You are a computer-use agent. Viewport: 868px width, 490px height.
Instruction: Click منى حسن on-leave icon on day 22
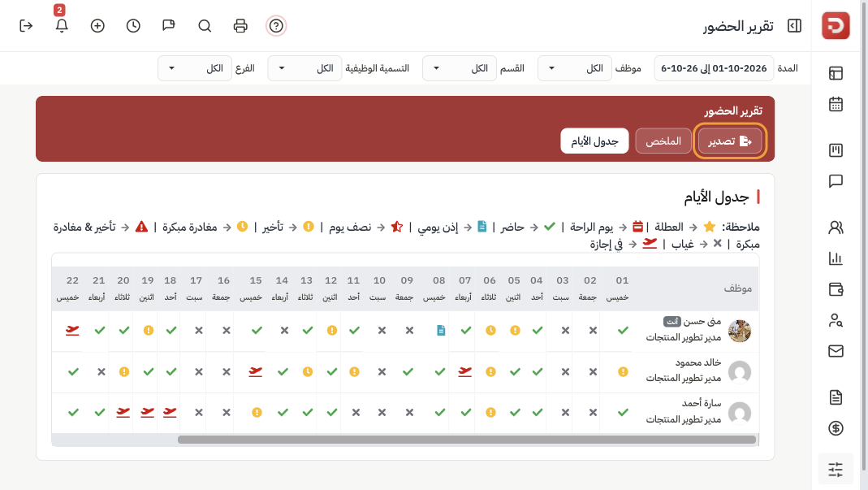(x=72, y=331)
